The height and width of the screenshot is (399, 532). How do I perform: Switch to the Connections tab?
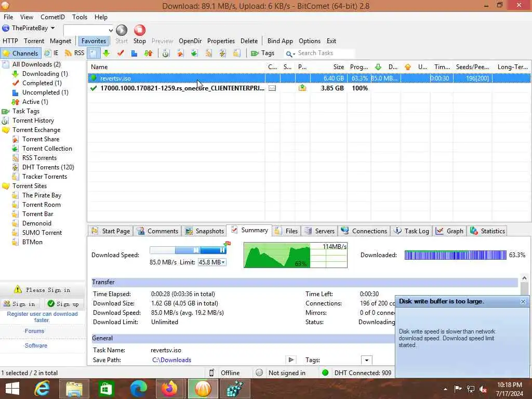pyautogui.click(x=364, y=231)
